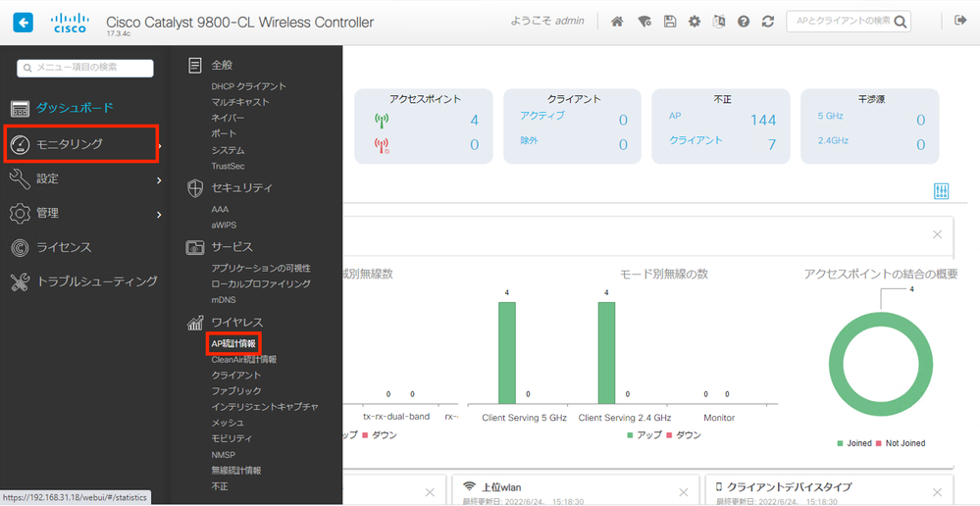Open モビリティ item
This screenshot has height=506, width=980.
click(232, 438)
